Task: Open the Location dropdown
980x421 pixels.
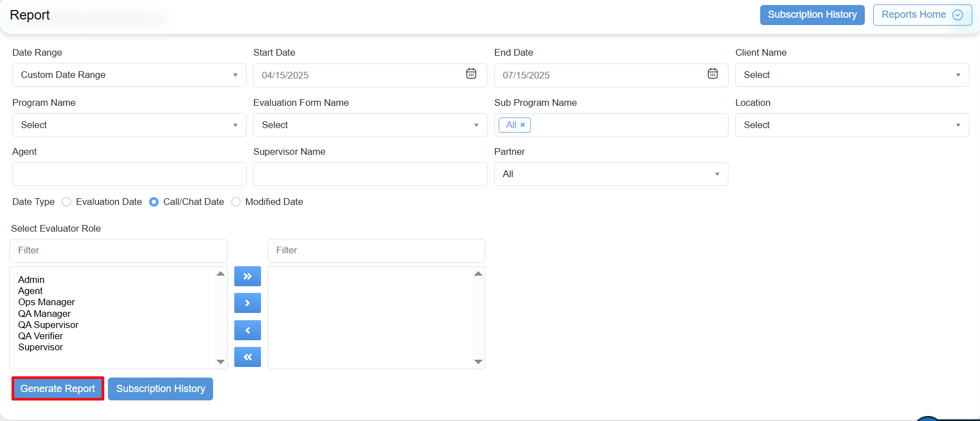Action: point(851,125)
